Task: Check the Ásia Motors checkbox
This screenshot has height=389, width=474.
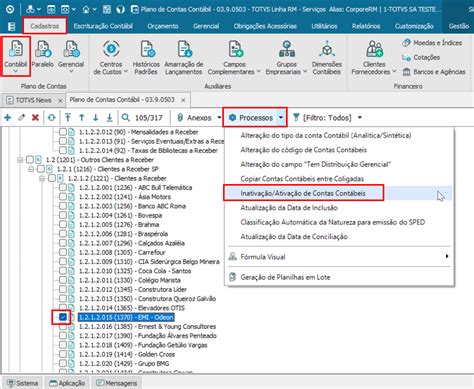Action: 63,197
